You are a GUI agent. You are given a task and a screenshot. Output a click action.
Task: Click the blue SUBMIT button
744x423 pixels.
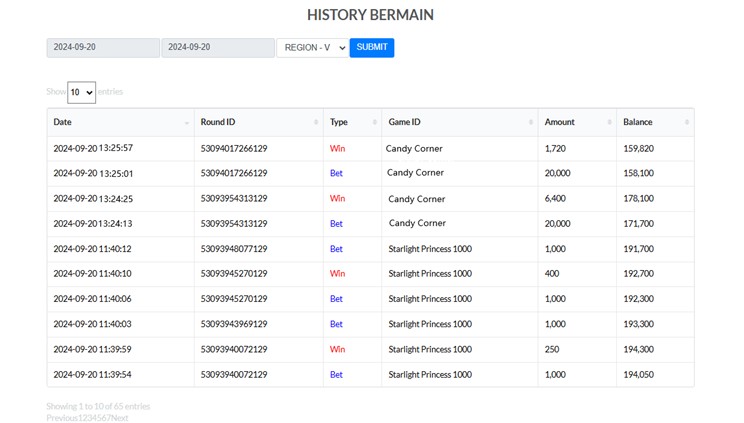(372, 47)
